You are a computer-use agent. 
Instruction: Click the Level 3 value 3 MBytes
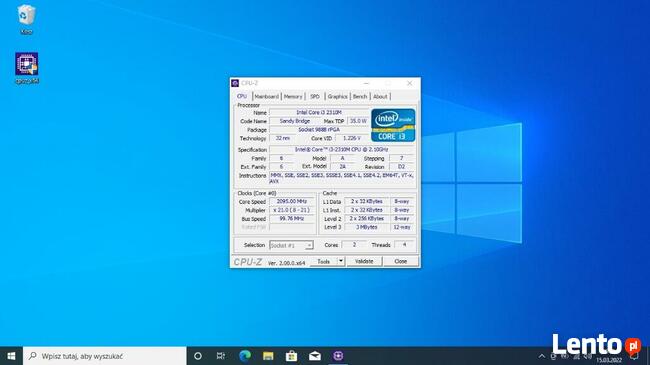tap(366, 227)
